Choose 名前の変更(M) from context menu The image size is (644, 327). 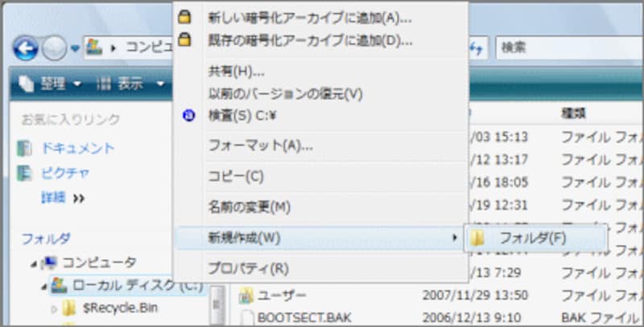click(320, 207)
